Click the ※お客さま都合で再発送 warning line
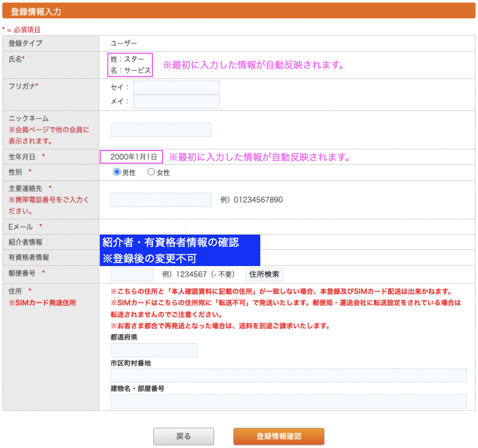The height and width of the screenshot is (448, 478). point(220,326)
